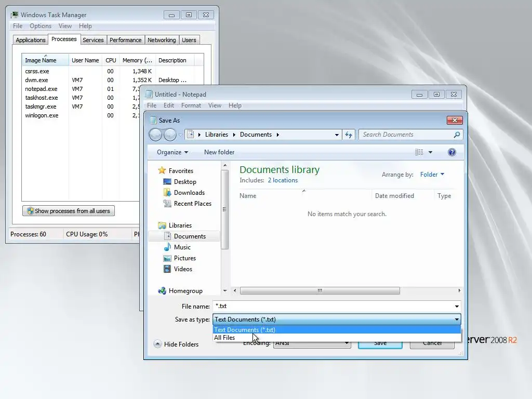This screenshot has height=399, width=532.
Task: Sort processes by CPU column
Action: pos(111,60)
